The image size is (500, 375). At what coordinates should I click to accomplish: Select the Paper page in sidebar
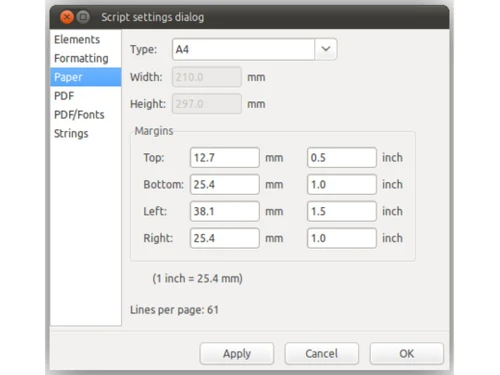tap(86, 77)
